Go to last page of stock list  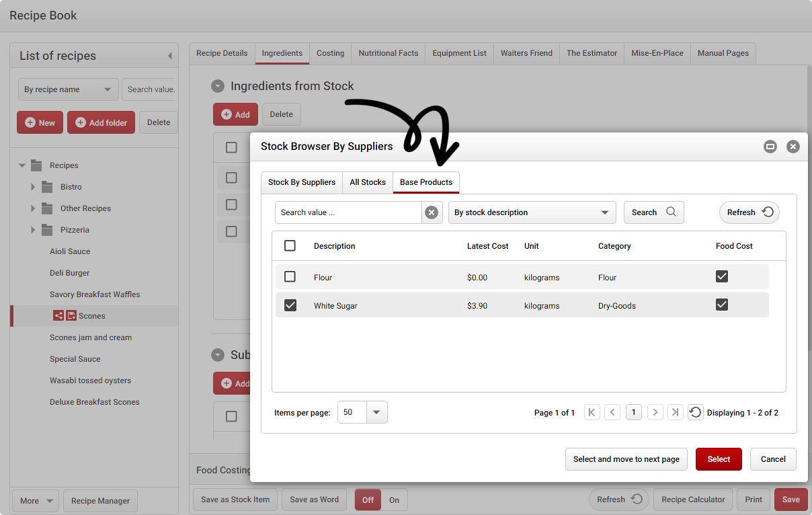[x=676, y=412]
